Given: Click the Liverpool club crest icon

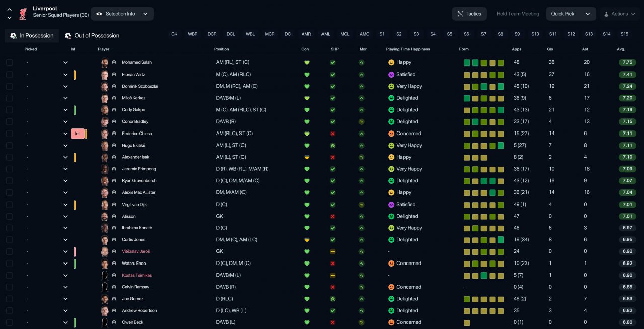Looking at the screenshot, I should point(22,14).
